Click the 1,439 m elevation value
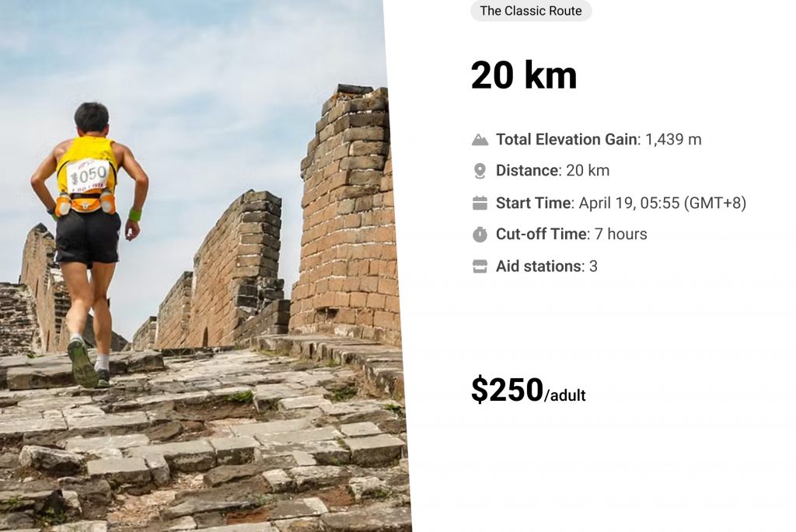This screenshot has height=532, width=796. coord(673,140)
